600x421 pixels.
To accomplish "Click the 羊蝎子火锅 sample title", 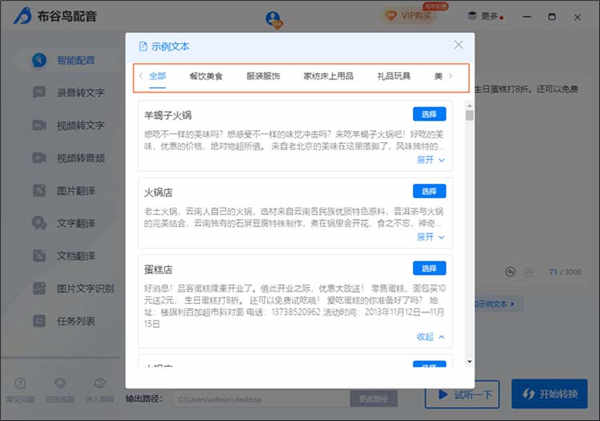I will (x=168, y=115).
